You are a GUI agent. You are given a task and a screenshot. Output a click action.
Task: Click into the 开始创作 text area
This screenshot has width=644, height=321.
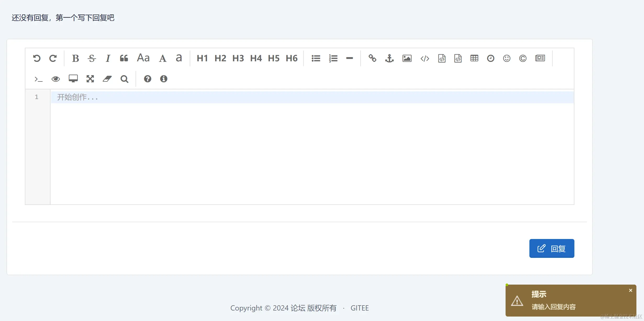311,147
